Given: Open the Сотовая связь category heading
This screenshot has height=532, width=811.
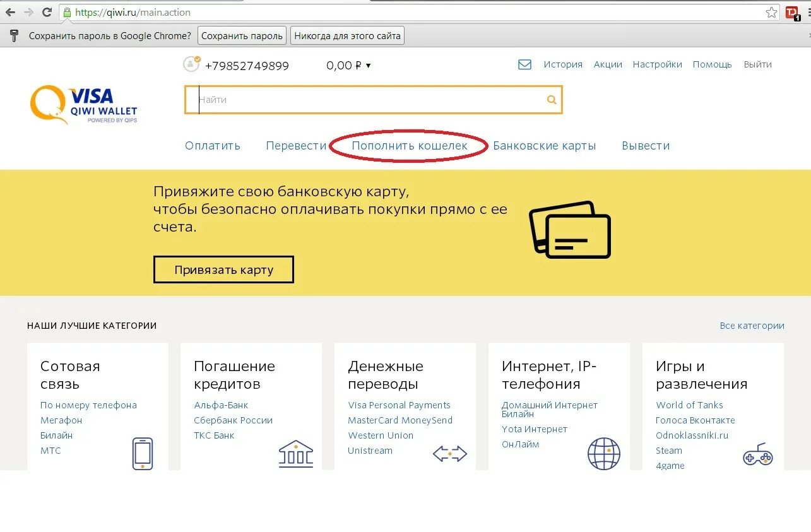Looking at the screenshot, I should pyautogui.click(x=70, y=375).
